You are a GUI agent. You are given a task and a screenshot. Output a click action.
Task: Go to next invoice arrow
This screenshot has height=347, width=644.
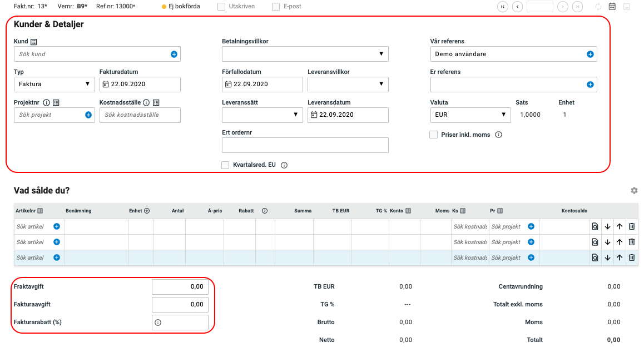pos(563,7)
